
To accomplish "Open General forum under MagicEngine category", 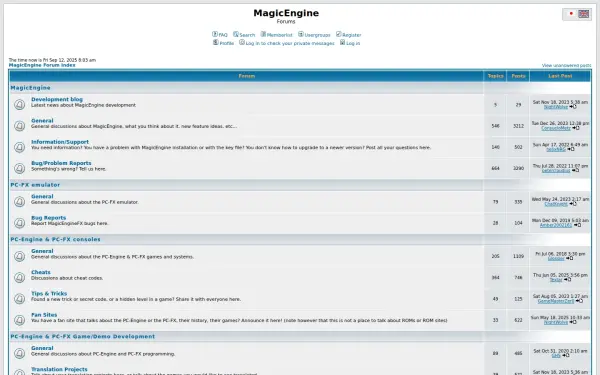I will pos(42,121).
